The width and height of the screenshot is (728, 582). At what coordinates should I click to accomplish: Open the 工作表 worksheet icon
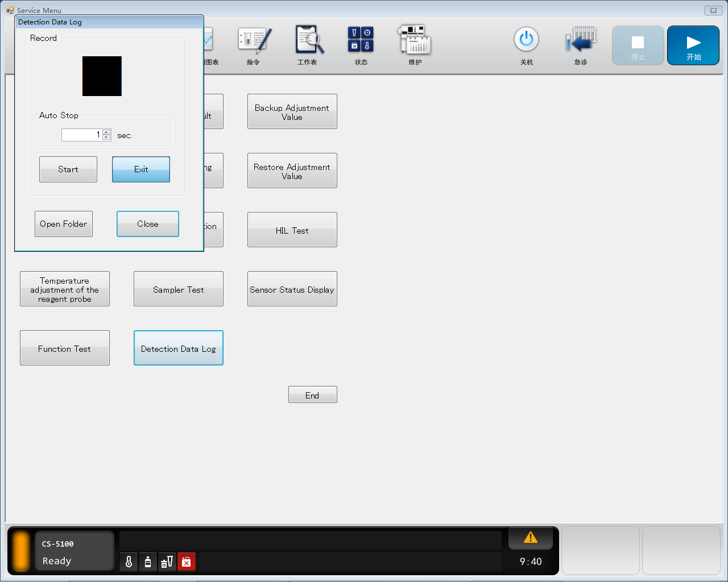(x=308, y=44)
